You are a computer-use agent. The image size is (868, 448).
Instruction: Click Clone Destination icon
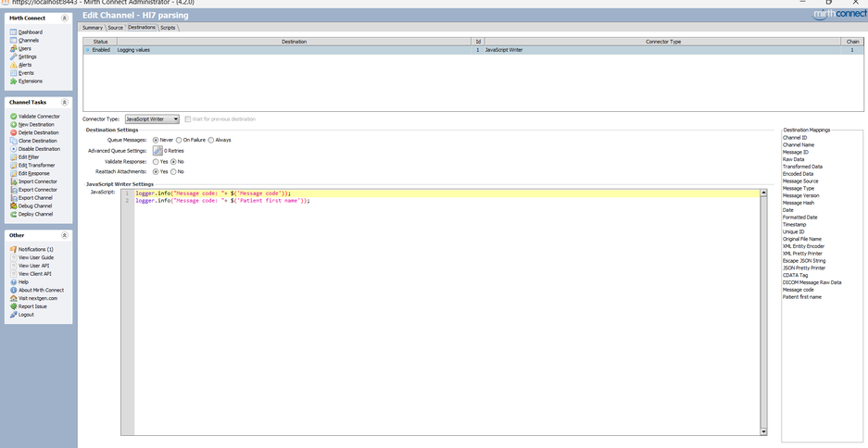point(14,141)
